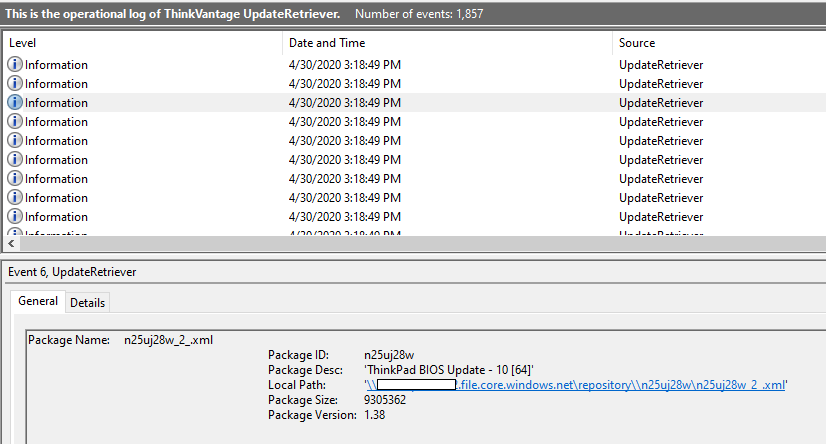Click the highlighted third row's Information icon
Screen dimensions: 826x444
[x=15, y=103]
